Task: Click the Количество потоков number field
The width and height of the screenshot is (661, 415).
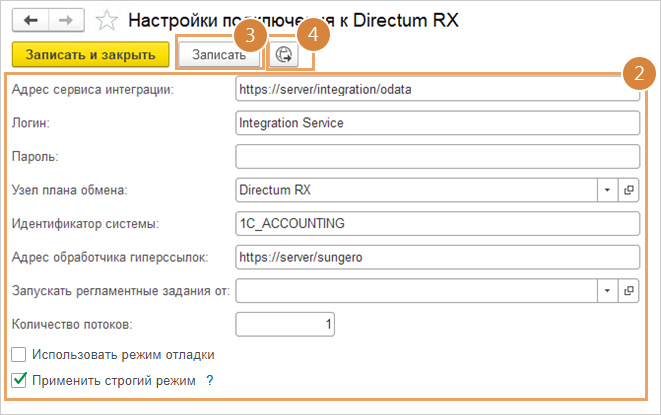Action: point(285,325)
